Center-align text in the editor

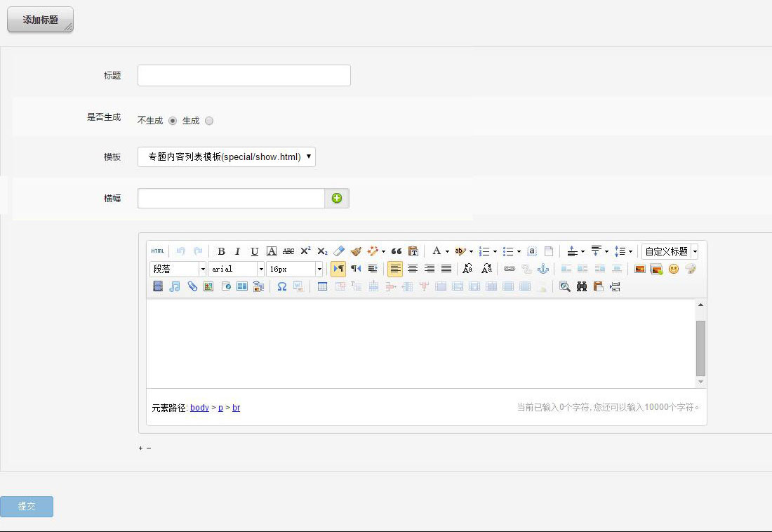[x=413, y=269]
